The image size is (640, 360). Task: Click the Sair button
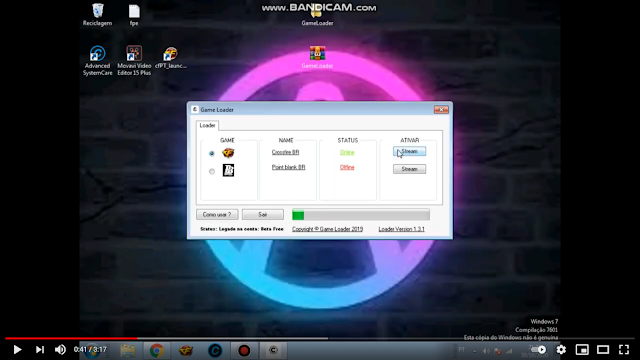point(262,215)
